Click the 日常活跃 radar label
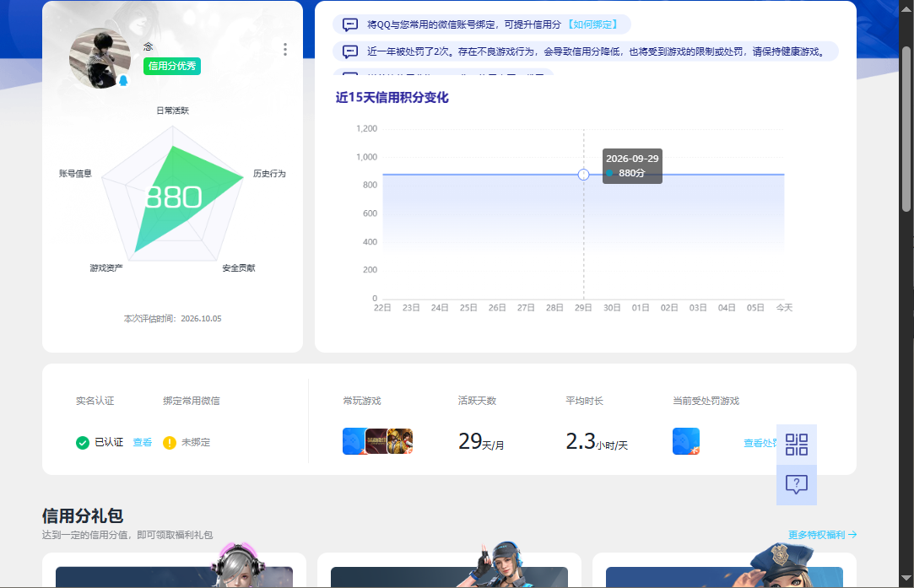This screenshot has height=588, width=914. tap(172, 111)
